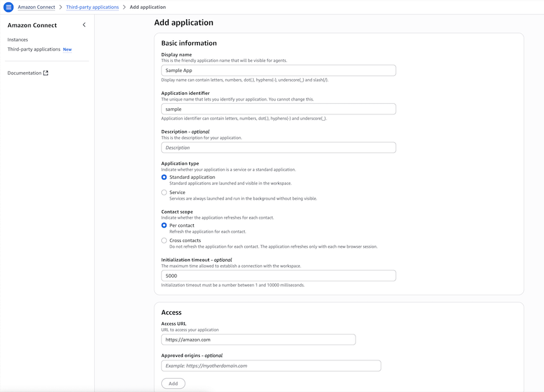Collapse the Amazon Connect sidebar
This screenshot has height=392, width=544.
[83, 25]
